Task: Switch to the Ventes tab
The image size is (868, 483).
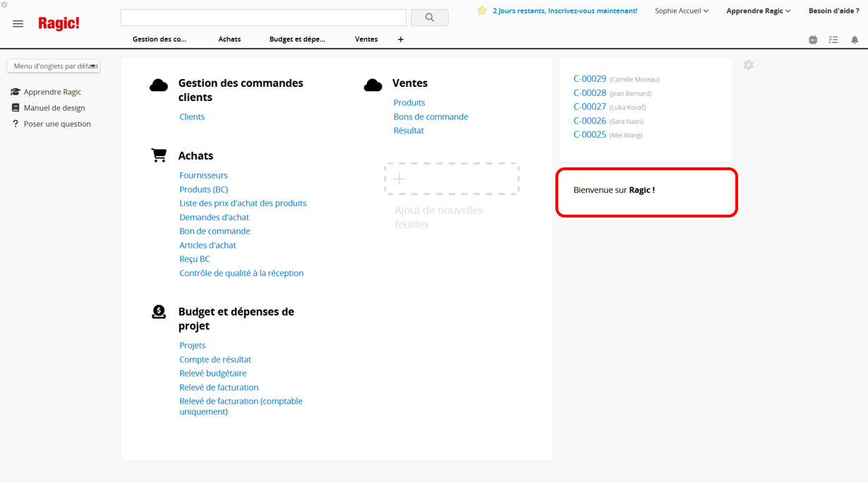Action: click(366, 40)
